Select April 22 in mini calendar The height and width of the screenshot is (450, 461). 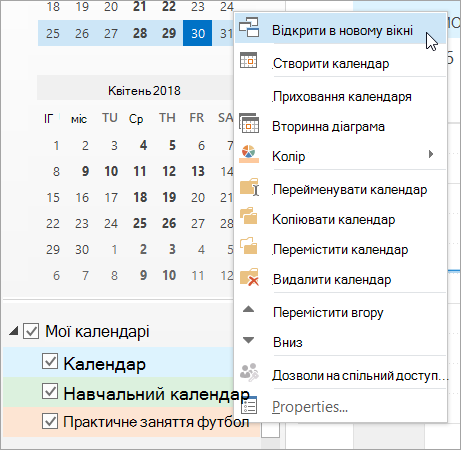point(53,223)
